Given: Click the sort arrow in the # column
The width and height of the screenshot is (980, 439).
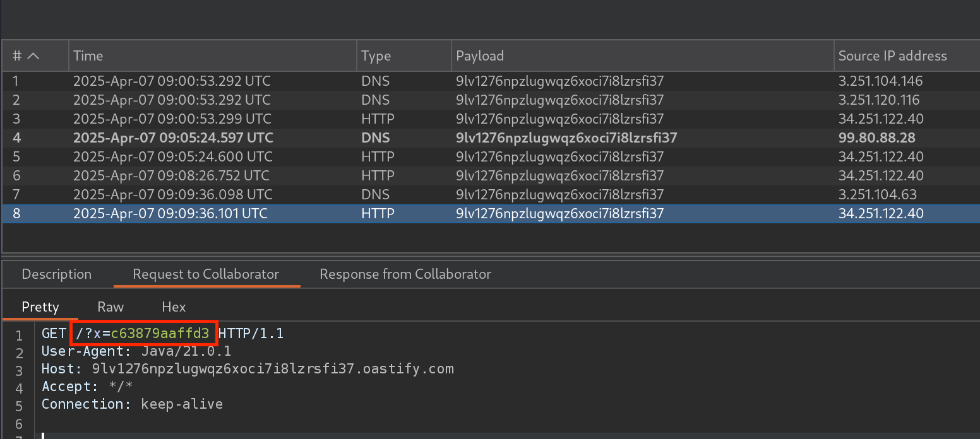Looking at the screenshot, I should click(33, 56).
